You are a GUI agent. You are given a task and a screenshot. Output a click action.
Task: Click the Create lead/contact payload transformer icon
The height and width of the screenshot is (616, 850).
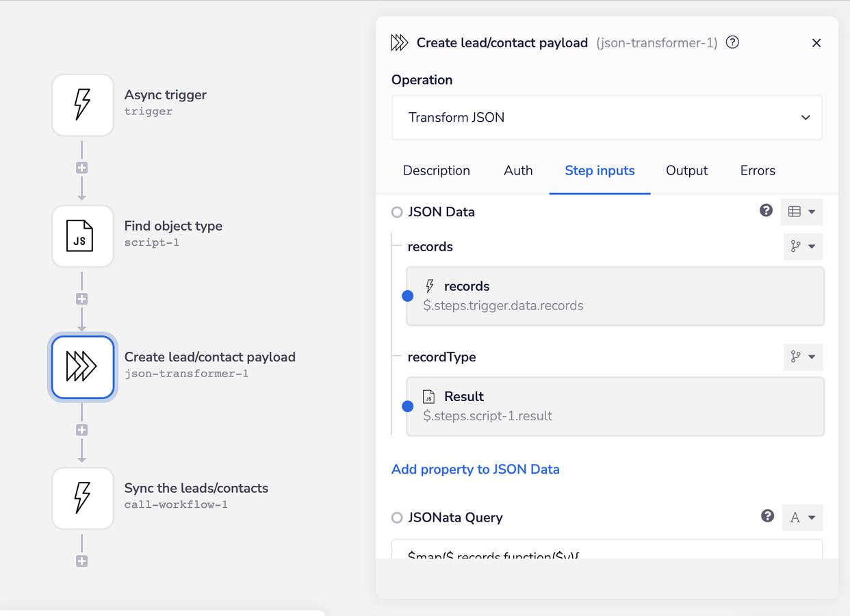click(x=82, y=367)
